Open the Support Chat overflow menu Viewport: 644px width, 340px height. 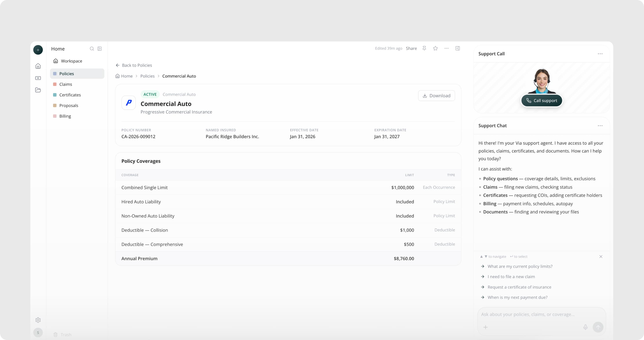coord(601,126)
